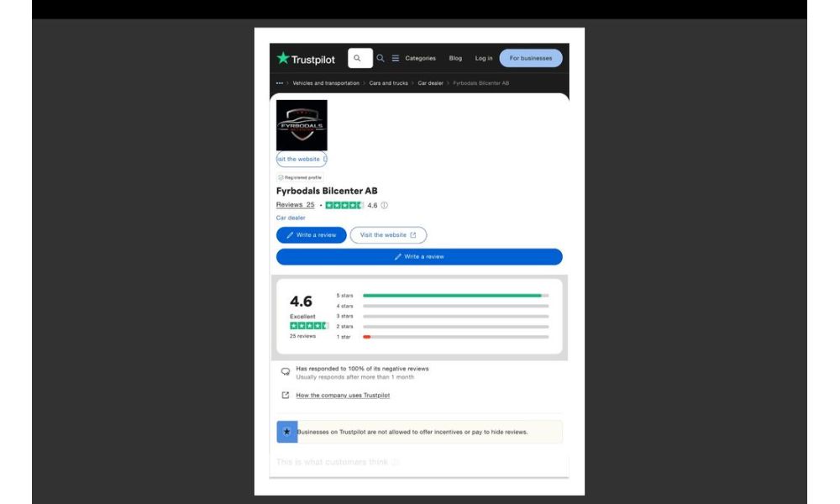The image size is (840, 504).
Task: Click the blue star badge icon
Action: (x=286, y=432)
